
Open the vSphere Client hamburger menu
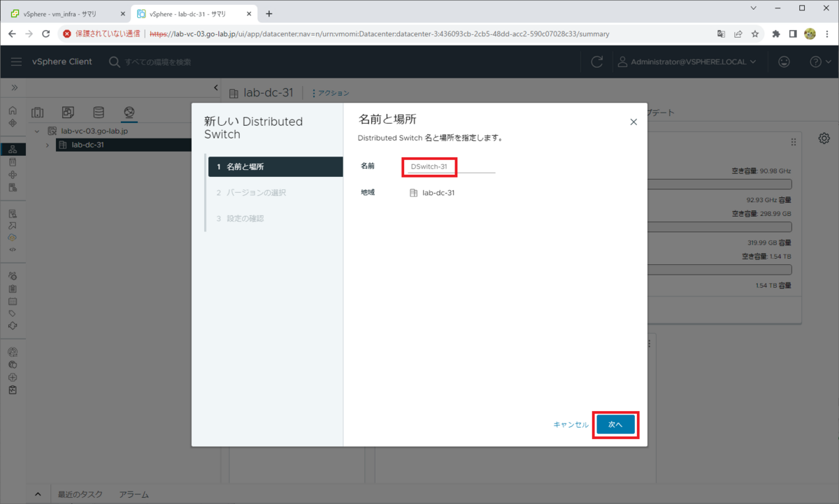(16, 62)
